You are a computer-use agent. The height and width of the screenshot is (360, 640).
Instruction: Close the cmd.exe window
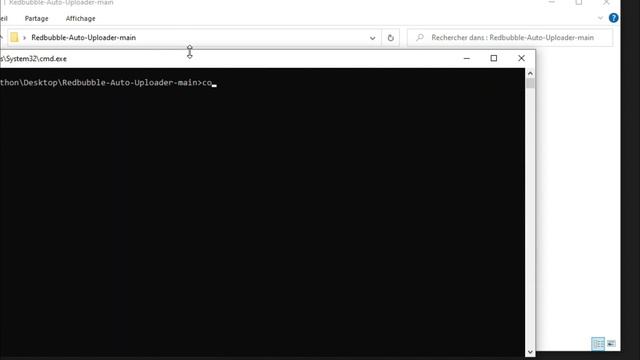(521, 58)
